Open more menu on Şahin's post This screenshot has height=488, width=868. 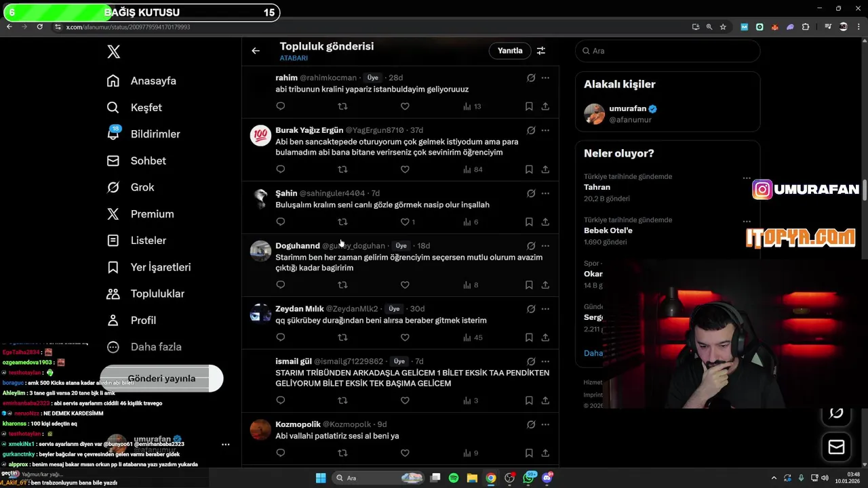tap(545, 193)
